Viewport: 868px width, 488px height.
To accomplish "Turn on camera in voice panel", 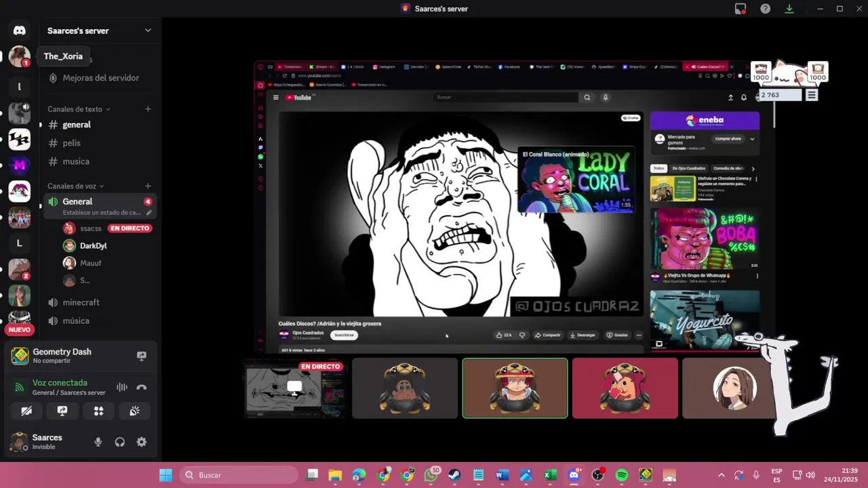I will click(26, 411).
